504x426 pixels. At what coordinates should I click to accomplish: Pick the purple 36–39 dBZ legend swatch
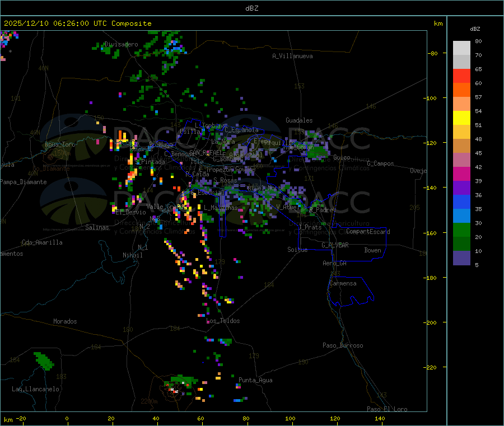click(x=461, y=188)
